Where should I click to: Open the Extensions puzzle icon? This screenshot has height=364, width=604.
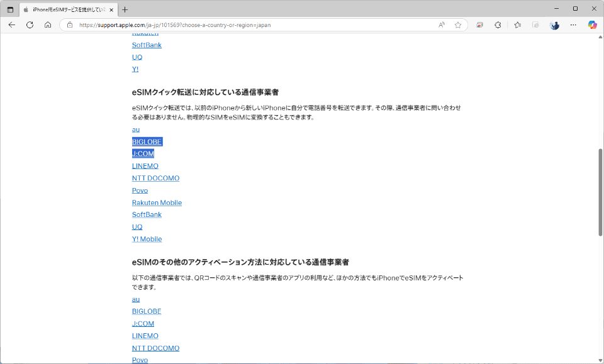(498, 25)
